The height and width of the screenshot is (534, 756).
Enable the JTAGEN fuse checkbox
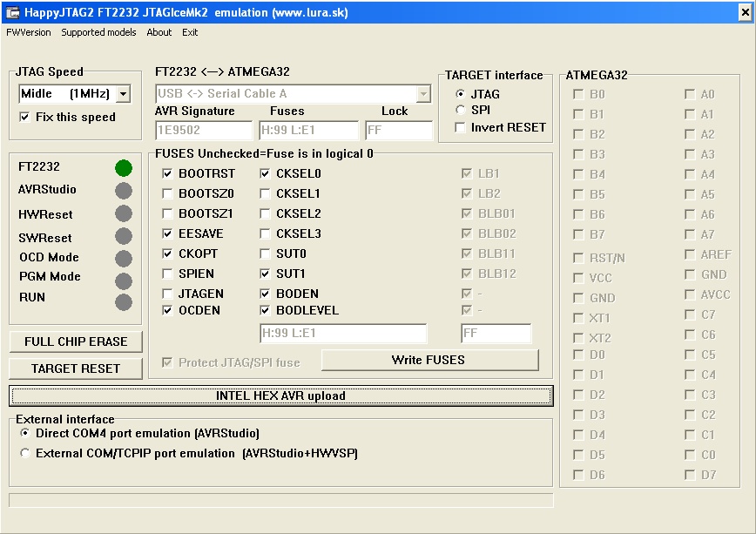pyautogui.click(x=167, y=294)
